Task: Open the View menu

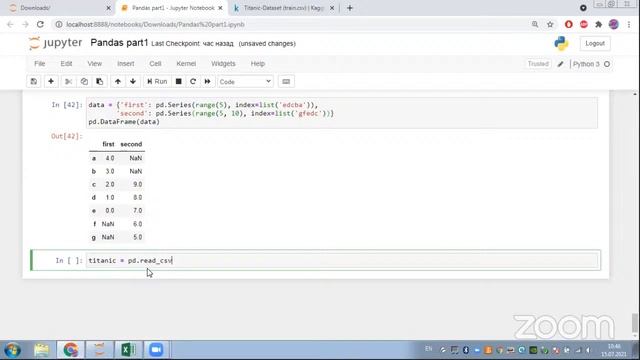Action: 94,64
